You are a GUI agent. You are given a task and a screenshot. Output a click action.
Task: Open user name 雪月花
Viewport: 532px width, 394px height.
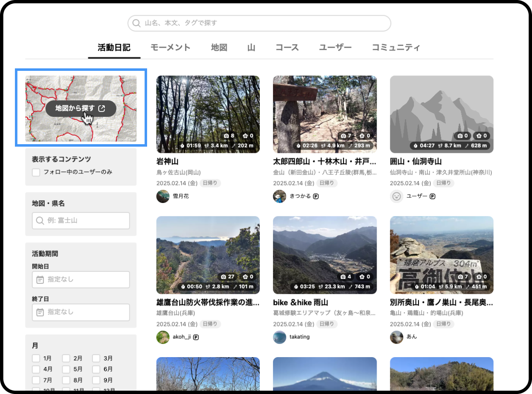pyautogui.click(x=181, y=196)
